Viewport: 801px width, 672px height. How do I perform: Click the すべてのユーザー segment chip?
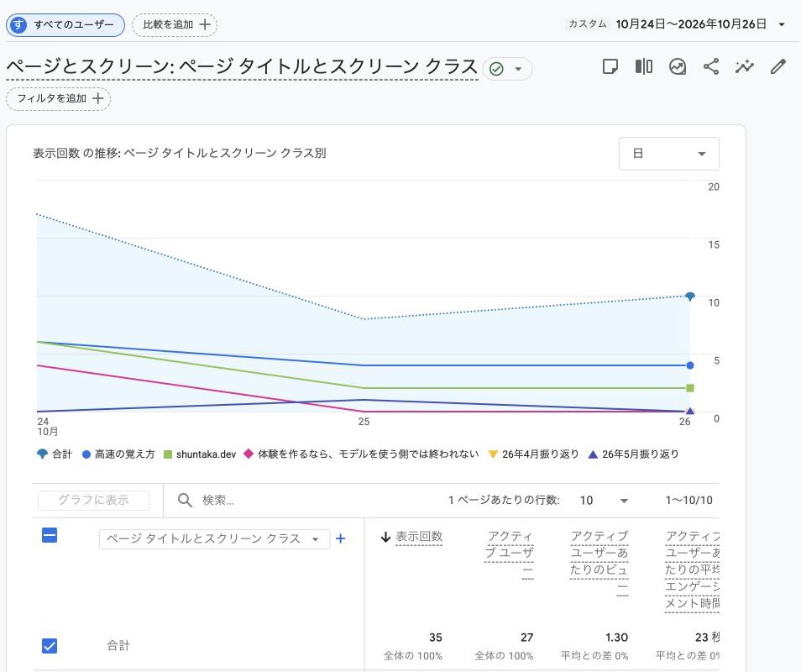(x=65, y=24)
